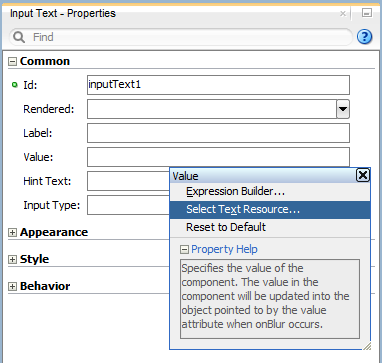Open the Rendered dropdown arrow
This screenshot has width=382, height=363.
pyautogui.click(x=343, y=109)
